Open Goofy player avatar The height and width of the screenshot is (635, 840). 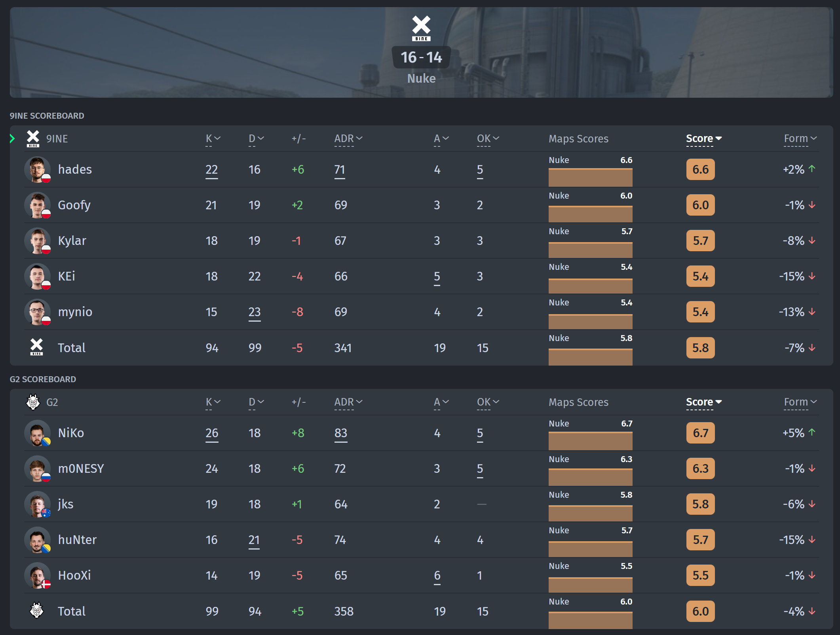point(38,205)
